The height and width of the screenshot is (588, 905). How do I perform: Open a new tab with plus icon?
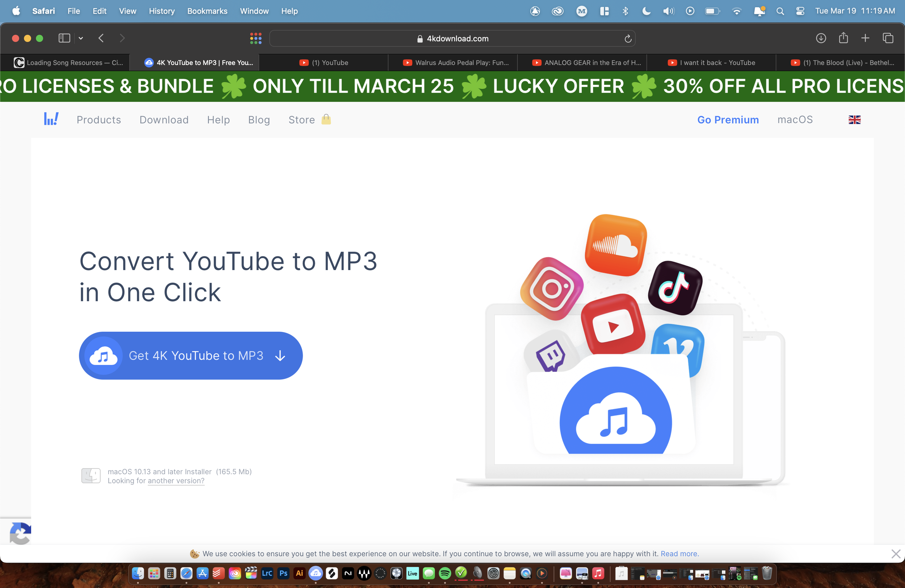(x=865, y=38)
